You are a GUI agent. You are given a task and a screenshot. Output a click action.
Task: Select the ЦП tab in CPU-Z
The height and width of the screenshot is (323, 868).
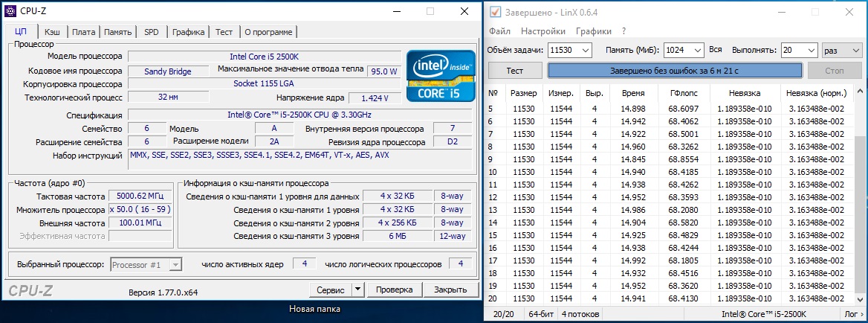coord(21,31)
